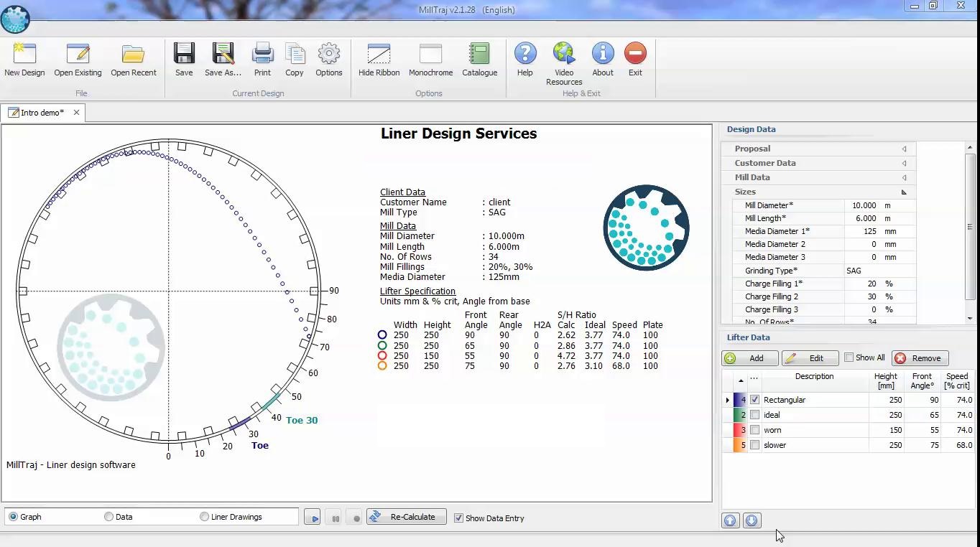The width and height of the screenshot is (980, 547).
Task: Move selected lifter up
Action: coord(730,520)
